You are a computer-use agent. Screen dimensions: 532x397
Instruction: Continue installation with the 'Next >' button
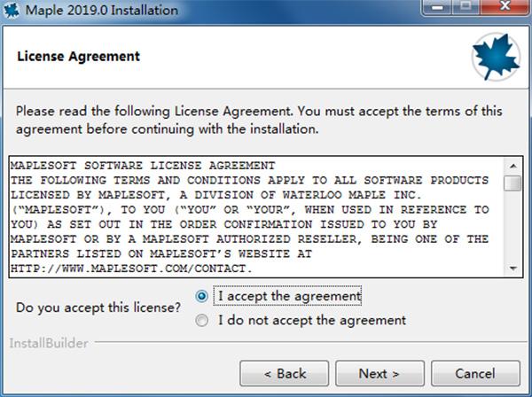[x=379, y=374]
